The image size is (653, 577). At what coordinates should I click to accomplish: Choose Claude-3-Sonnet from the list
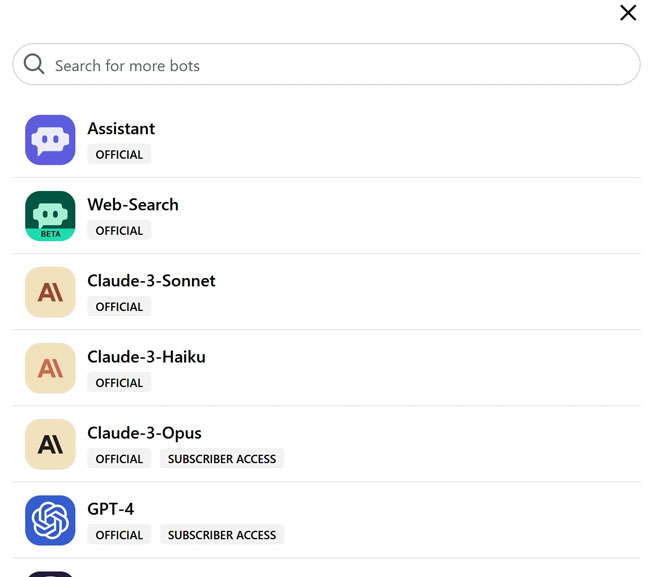point(151,281)
